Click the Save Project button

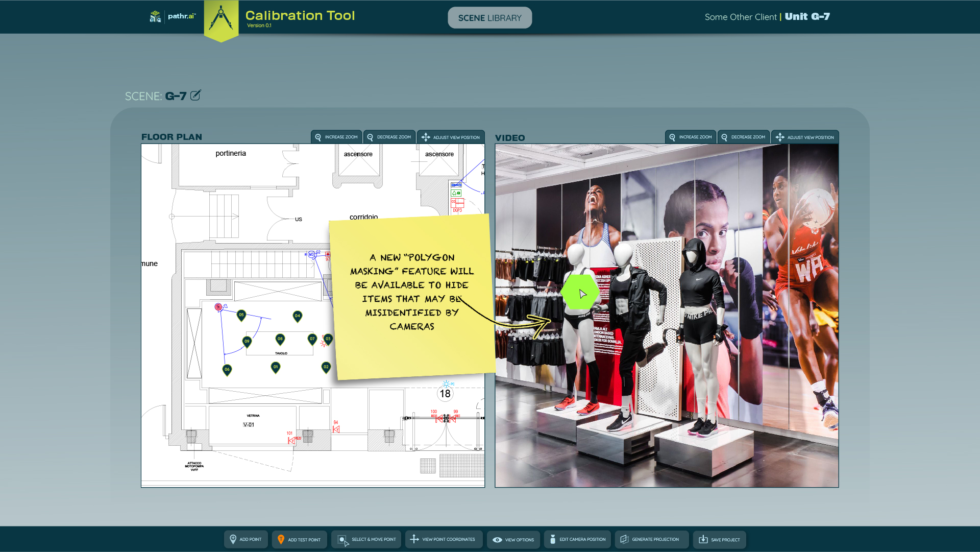[x=719, y=539]
